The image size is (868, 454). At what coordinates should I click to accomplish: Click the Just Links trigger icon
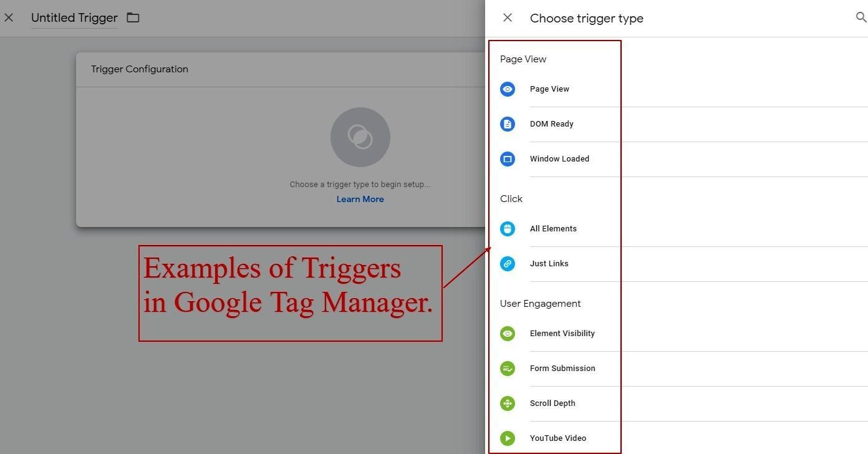click(x=507, y=264)
